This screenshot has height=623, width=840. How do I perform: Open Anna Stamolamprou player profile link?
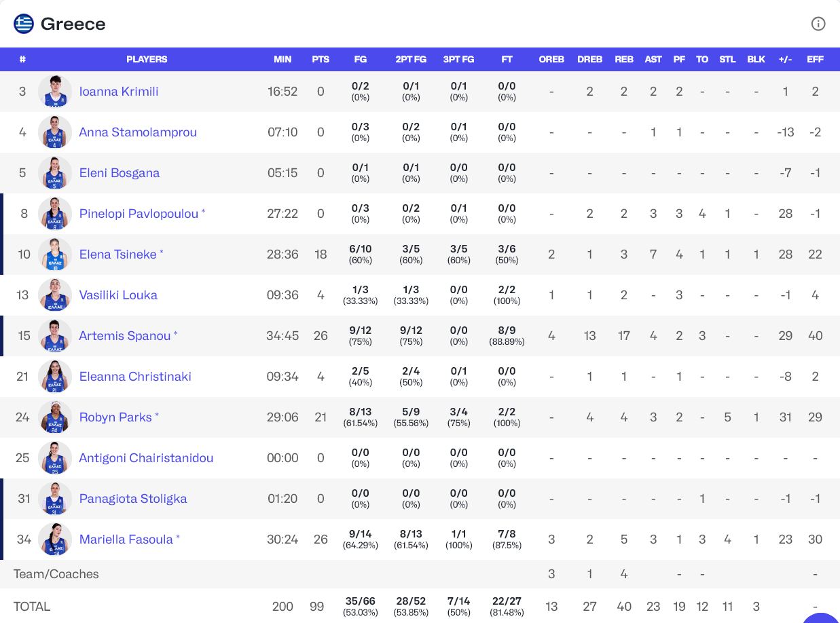138,132
